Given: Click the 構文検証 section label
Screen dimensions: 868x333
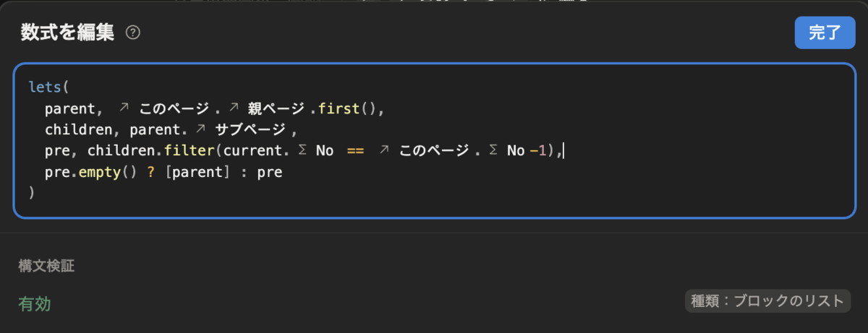Looking at the screenshot, I should 46,266.
